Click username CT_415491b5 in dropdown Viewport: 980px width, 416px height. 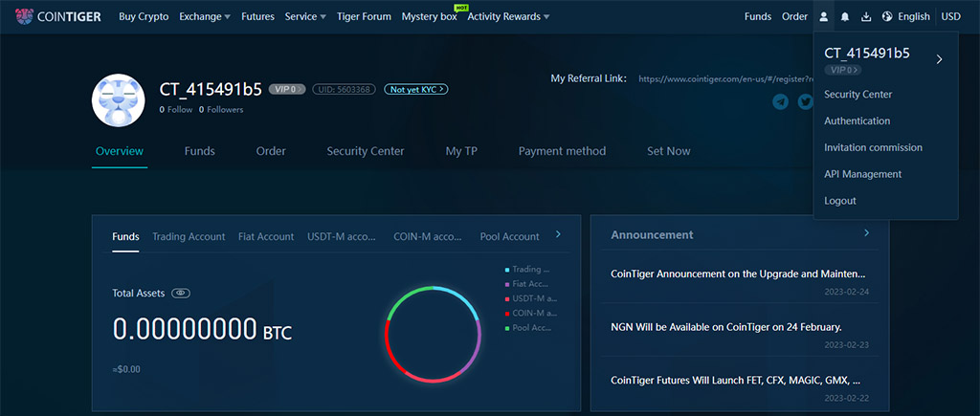point(867,54)
